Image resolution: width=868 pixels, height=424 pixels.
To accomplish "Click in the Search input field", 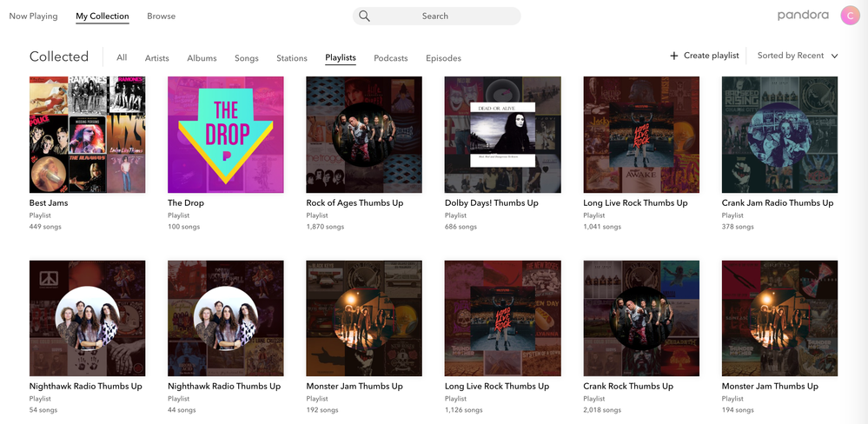I will click(x=443, y=16).
